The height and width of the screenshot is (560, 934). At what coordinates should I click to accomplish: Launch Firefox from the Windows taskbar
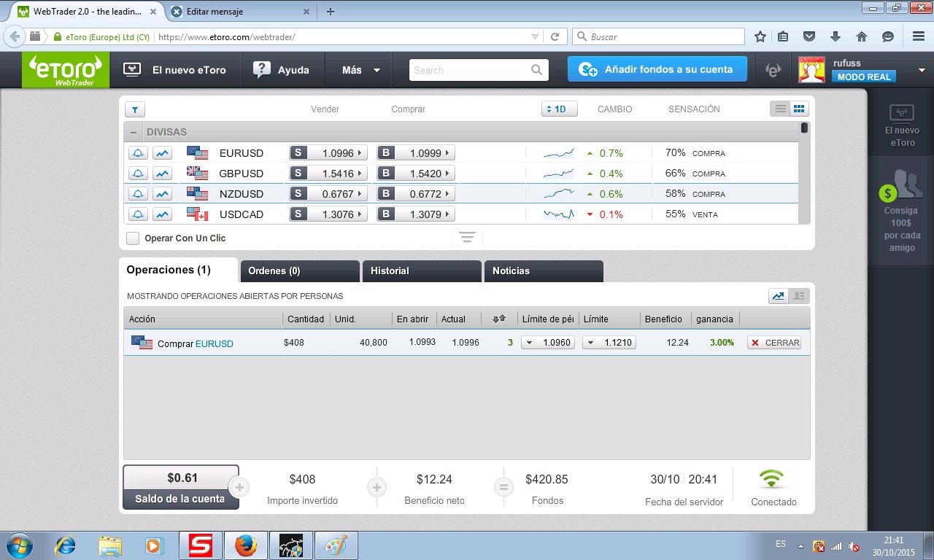pos(246,545)
